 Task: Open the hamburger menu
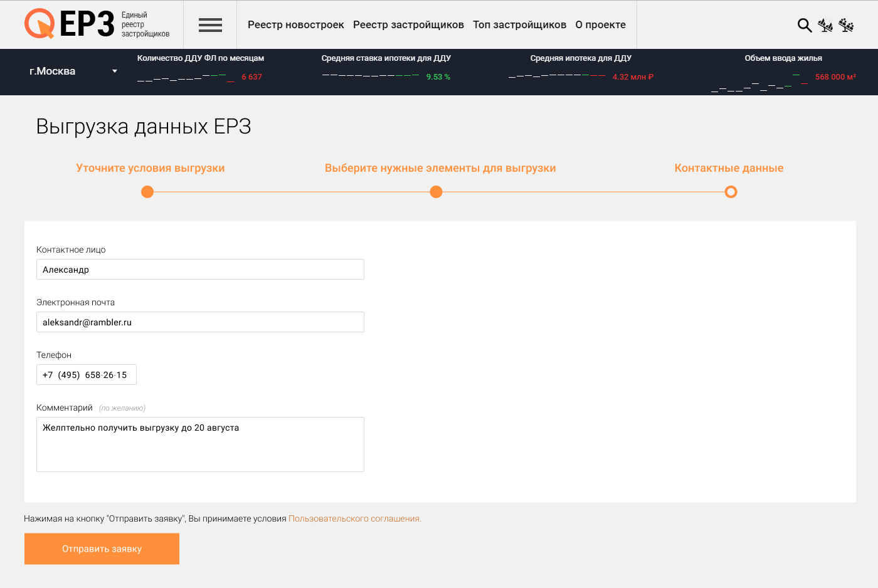[210, 25]
